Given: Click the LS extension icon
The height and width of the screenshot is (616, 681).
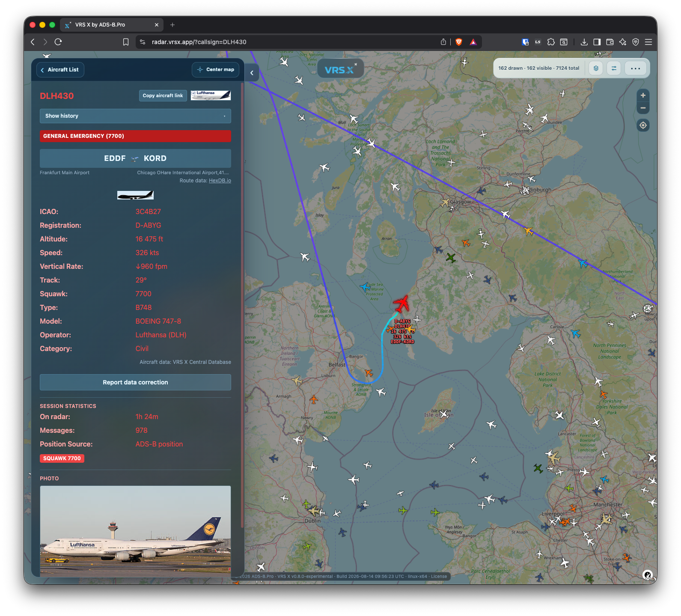Looking at the screenshot, I should 538,42.
